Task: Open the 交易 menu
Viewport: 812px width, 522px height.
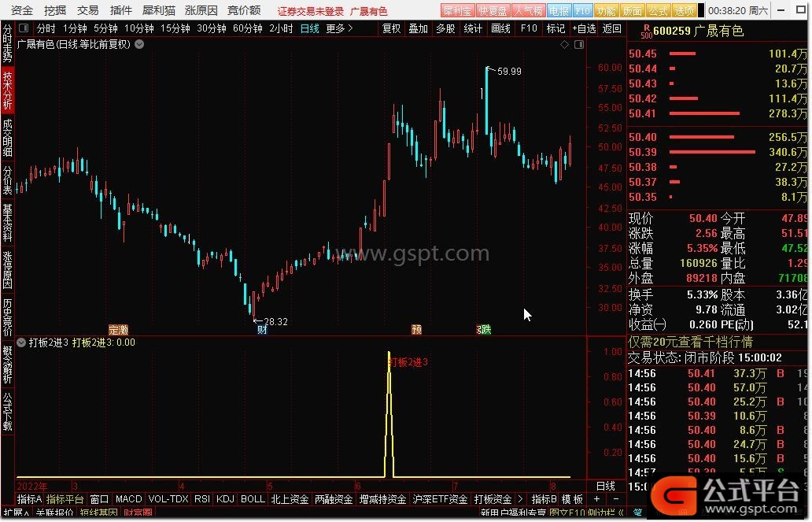Action: 88,10
